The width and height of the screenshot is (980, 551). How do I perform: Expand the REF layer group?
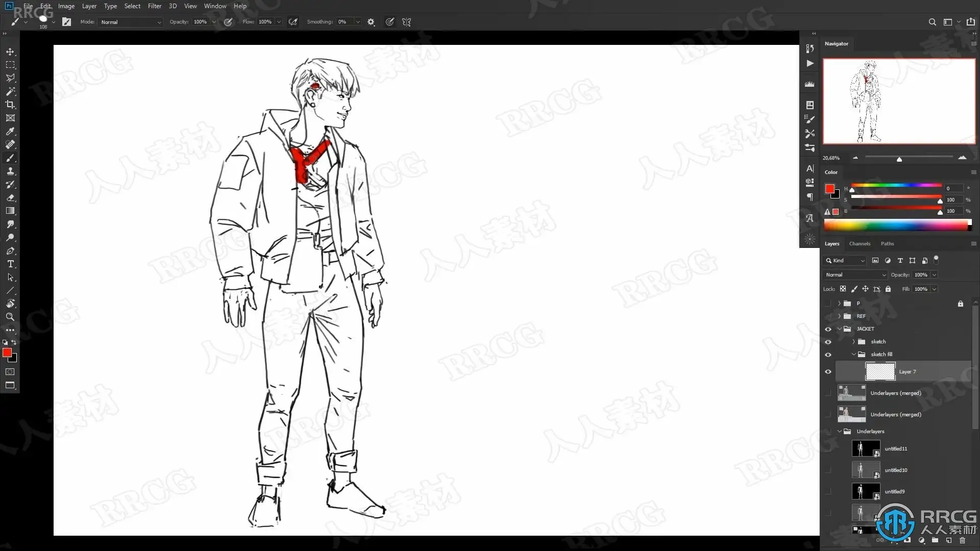(839, 316)
